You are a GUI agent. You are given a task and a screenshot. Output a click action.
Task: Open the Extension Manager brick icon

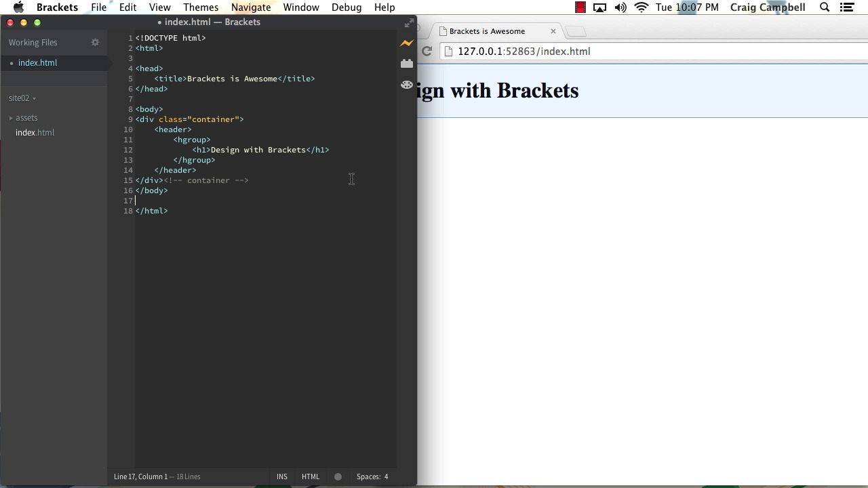(x=407, y=64)
